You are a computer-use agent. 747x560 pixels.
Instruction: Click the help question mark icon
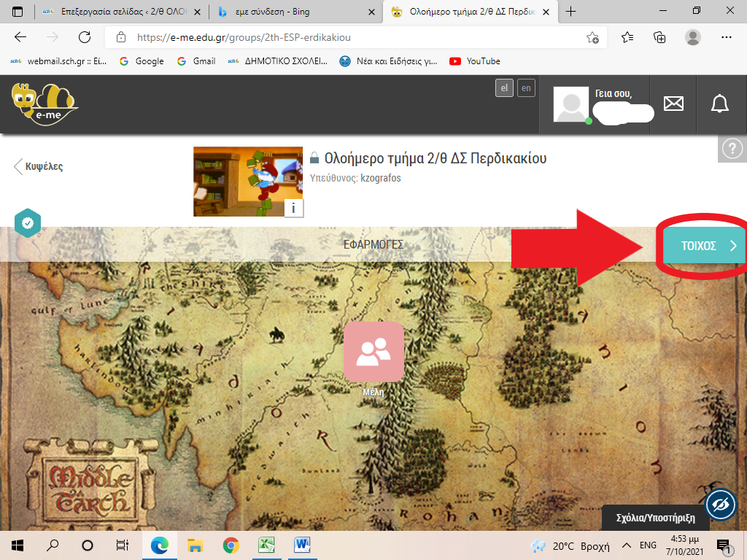tap(731, 149)
